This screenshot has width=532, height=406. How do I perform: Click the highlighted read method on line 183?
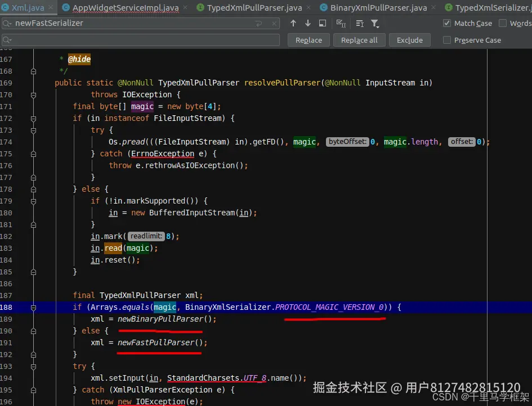coord(113,248)
